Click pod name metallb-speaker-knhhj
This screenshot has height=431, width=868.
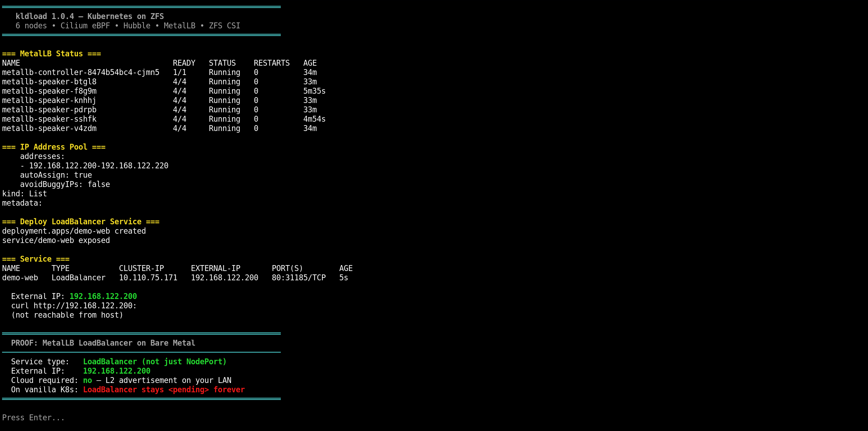point(49,100)
